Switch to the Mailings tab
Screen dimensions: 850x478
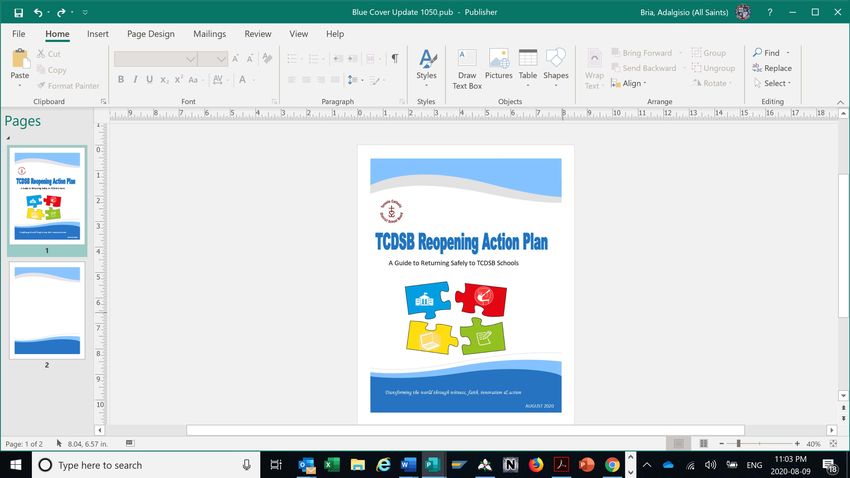click(209, 34)
